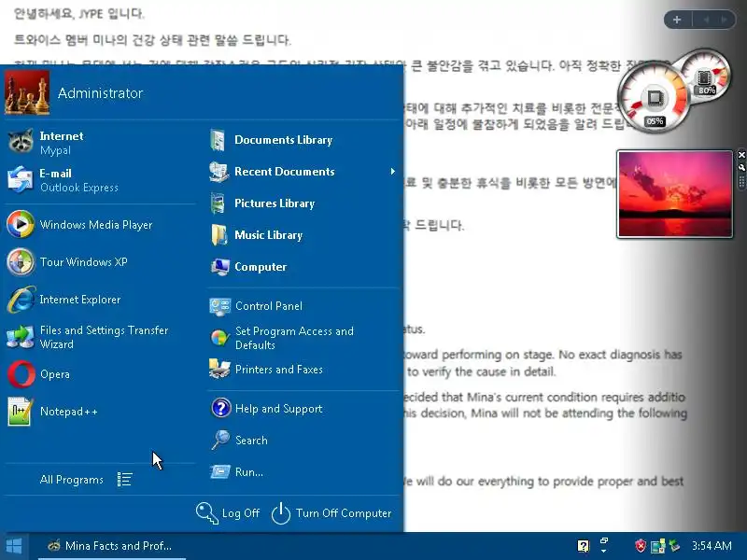The width and height of the screenshot is (747, 560).
Task: Expand All Programs list
Action: point(86,479)
